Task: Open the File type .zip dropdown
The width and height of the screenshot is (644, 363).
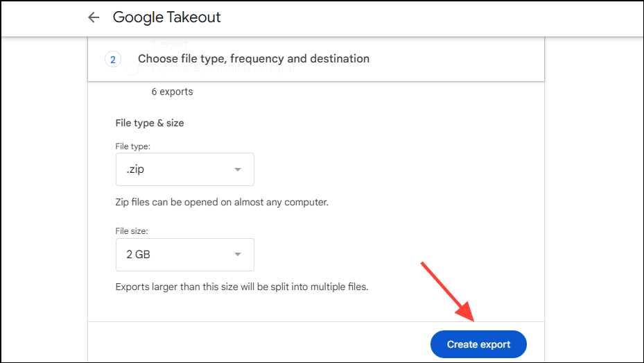Action: (185, 169)
